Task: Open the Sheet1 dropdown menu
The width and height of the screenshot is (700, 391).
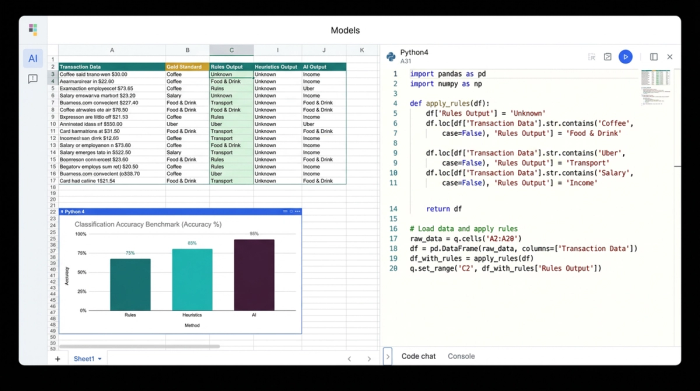Action: click(x=100, y=359)
